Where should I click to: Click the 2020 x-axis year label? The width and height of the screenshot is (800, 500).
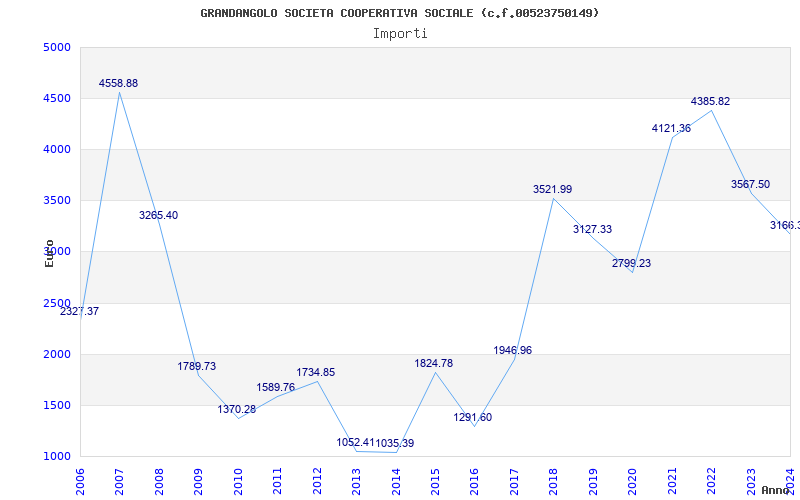633,481
